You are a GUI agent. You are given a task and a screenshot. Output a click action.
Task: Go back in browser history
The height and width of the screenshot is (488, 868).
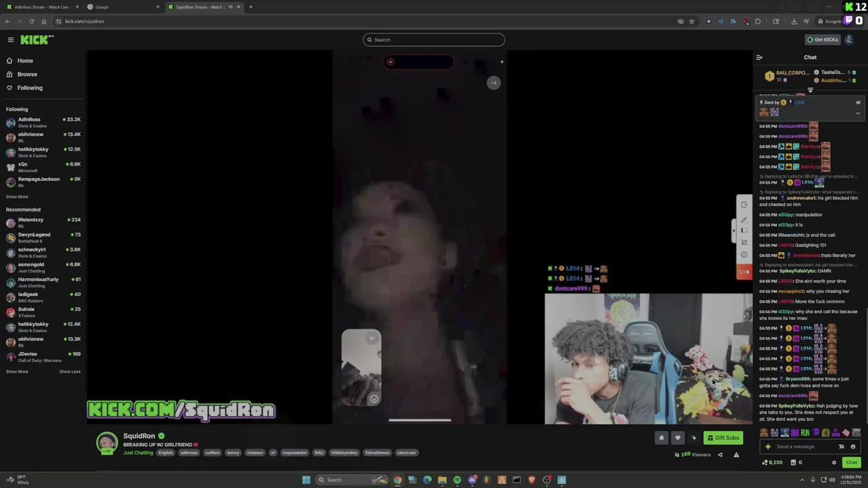7,22
